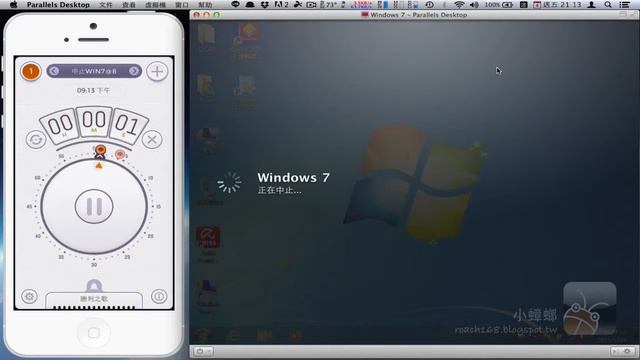Open the 查看 menu
This screenshot has height=360, width=640.
129,5
